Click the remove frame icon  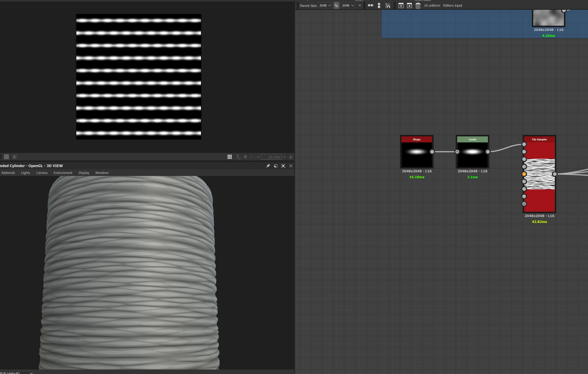pyautogui.click(x=409, y=5)
